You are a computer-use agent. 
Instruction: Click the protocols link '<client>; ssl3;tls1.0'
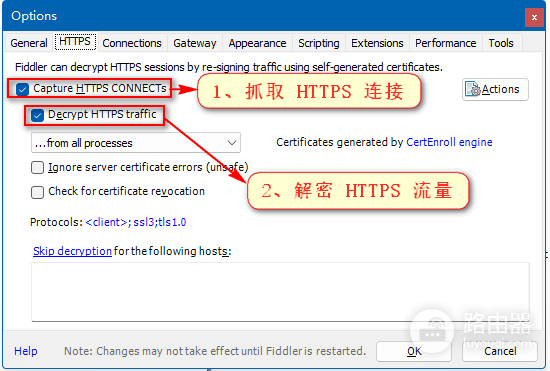coord(136,222)
